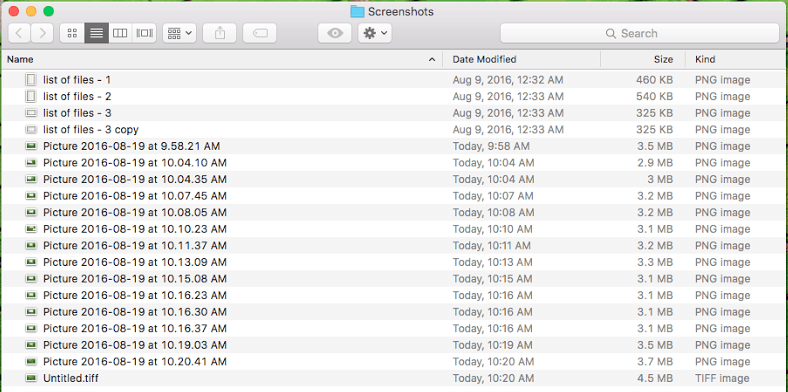
Task: Click the icon of Picture at 10.16.37 AM
Action: pyautogui.click(x=31, y=328)
